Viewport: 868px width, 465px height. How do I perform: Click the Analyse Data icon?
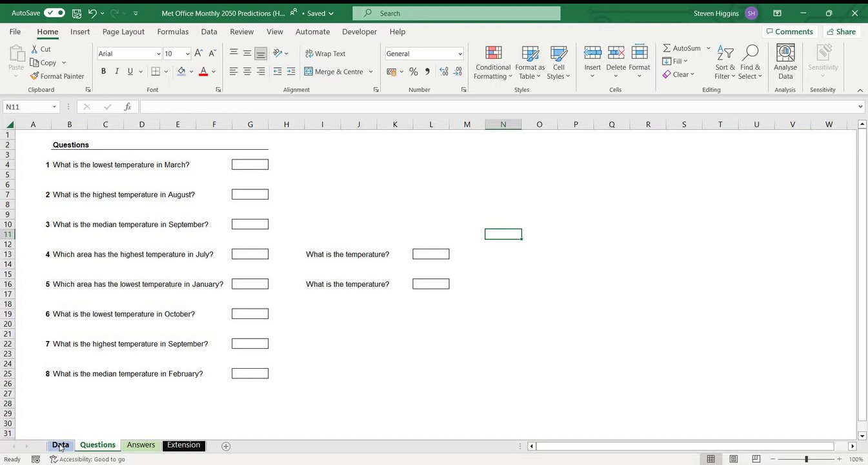pyautogui.click(x=785, y=63)
